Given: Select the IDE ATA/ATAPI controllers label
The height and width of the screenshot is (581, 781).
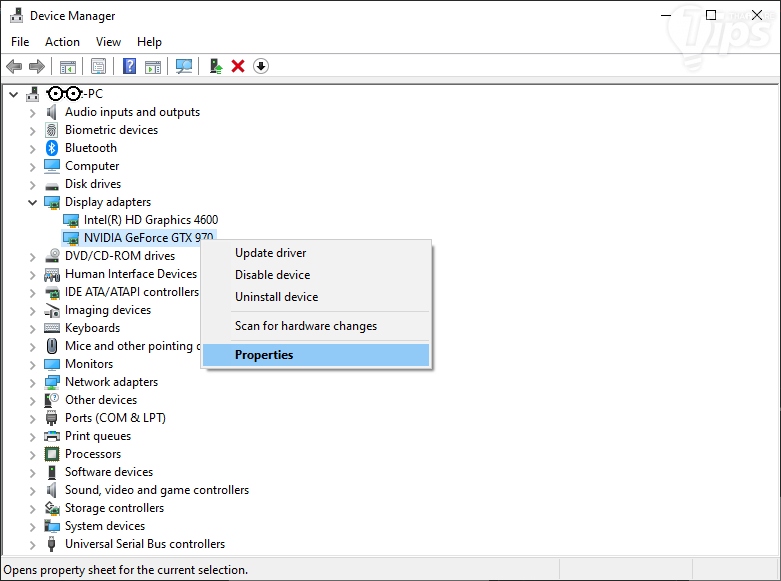Looking at the screenshot, I should coord(132,292).
